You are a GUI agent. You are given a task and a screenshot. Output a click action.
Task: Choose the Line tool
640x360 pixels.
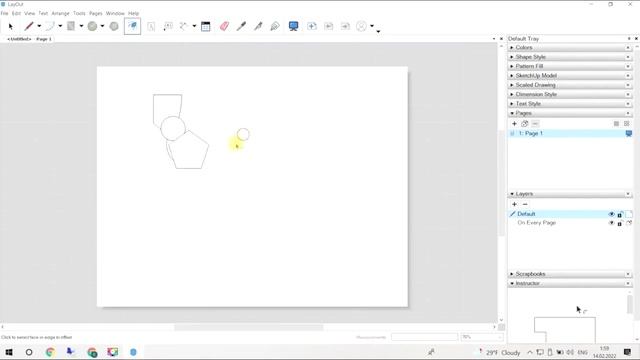(29, 27)
